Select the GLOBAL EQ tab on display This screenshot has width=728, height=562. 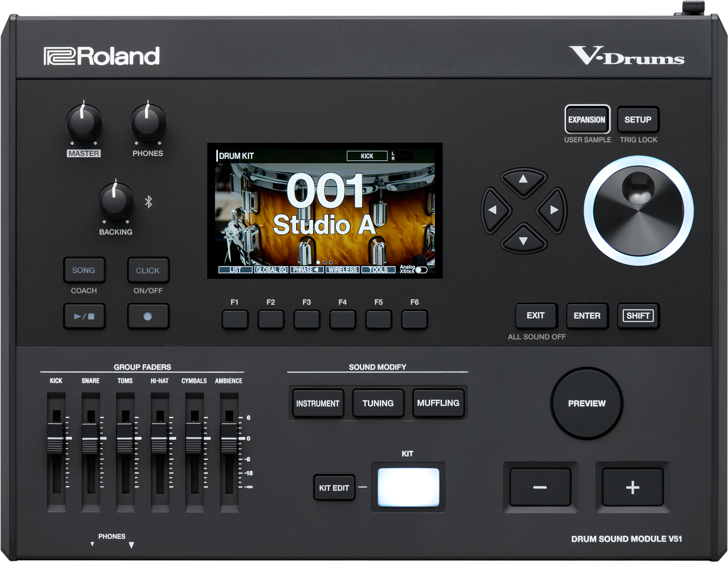click(x=271, y=270)
